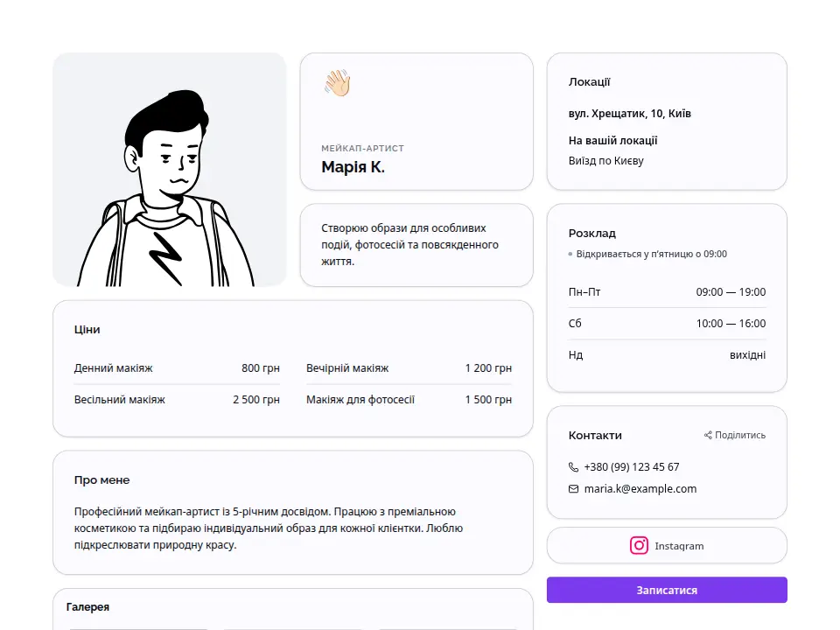840x630 pixels.
Task: Select Макіяж для фотосесії service
Action: (360, 400)
